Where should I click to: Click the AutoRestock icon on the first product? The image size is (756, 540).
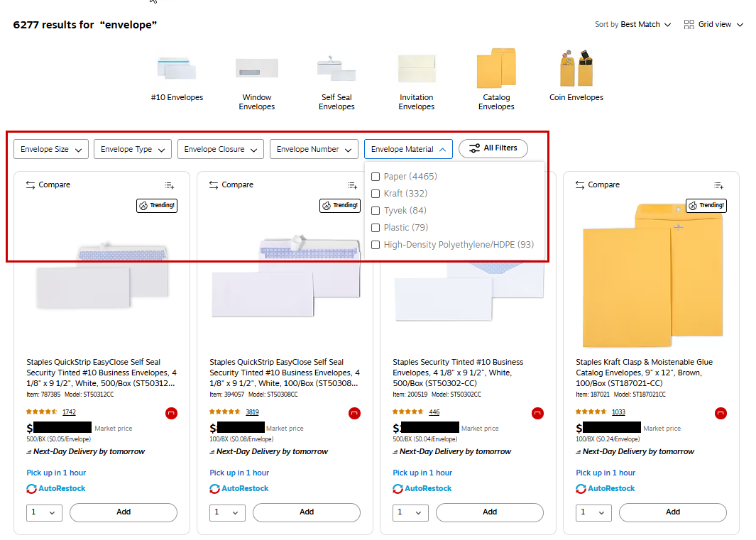coord(32,489)
